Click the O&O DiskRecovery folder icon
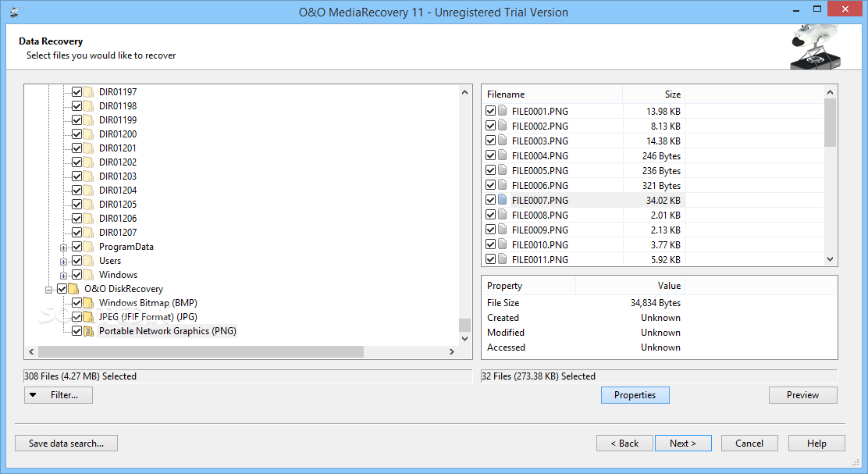The image size is (868, 474). pyautogui.click(x=73, y=289)
